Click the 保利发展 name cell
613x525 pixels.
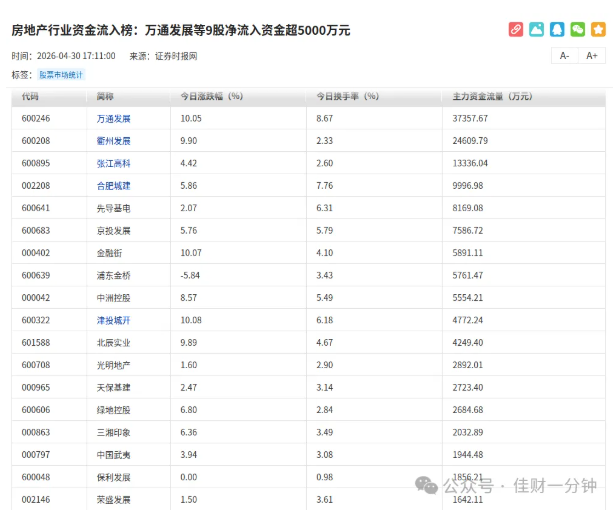[113, 478]
